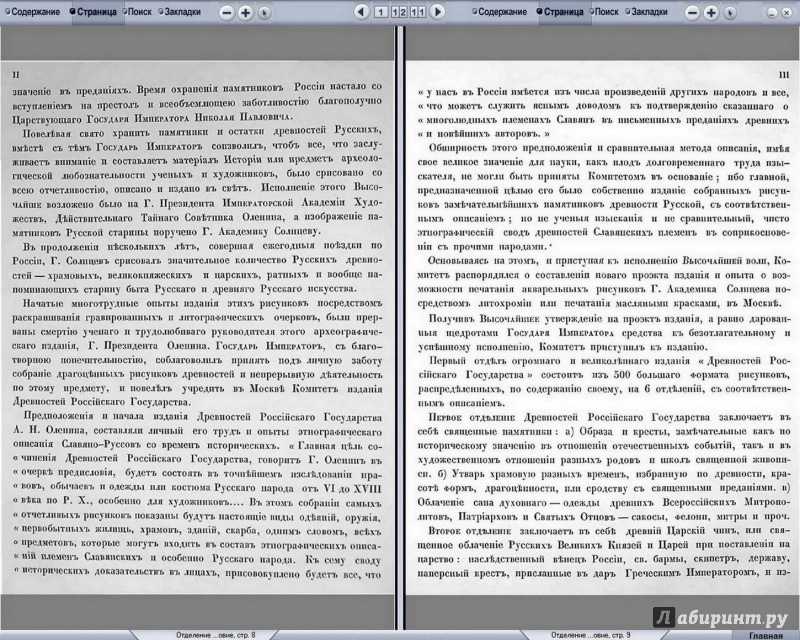Switch the right pane to Страница
This screenshot has width=800, height=640.
click(x=560, y=12)
